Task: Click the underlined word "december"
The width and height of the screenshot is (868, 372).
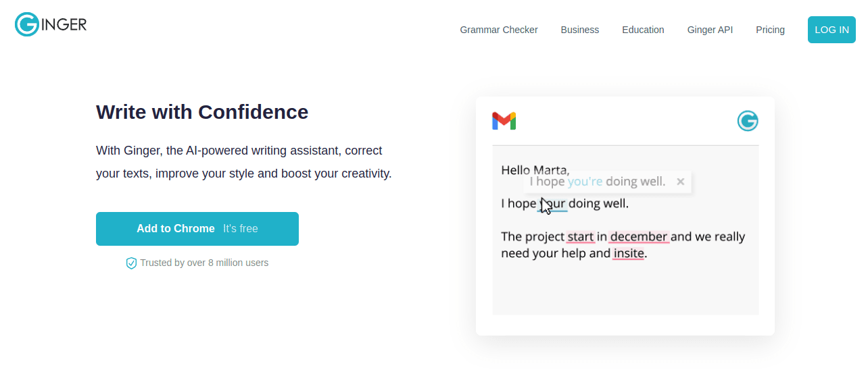Action: 639,237
